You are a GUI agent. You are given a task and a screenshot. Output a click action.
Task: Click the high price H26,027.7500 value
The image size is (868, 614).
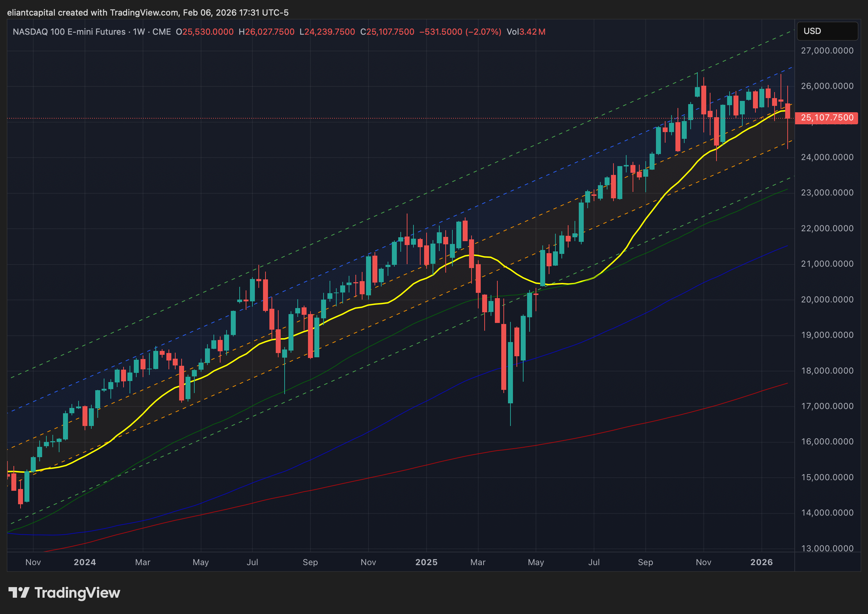point(267,32)
